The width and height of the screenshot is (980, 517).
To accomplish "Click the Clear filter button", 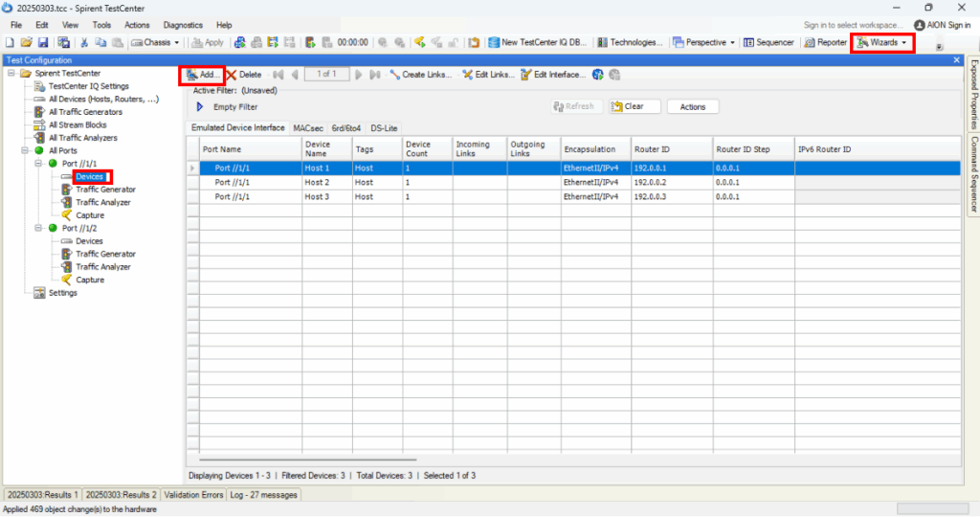I will click(x=635, y=107).
